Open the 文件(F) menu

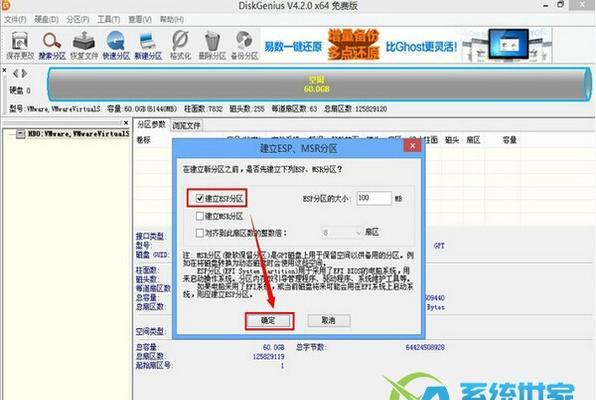(15, 19)
